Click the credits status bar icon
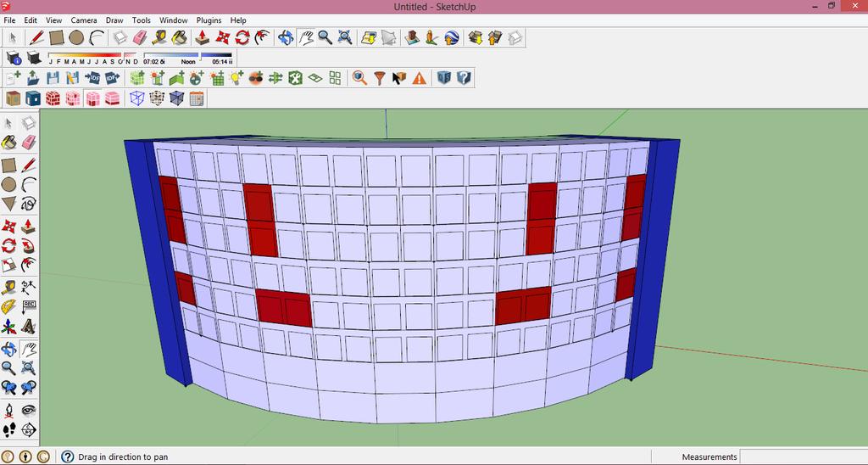 [43, 457]
